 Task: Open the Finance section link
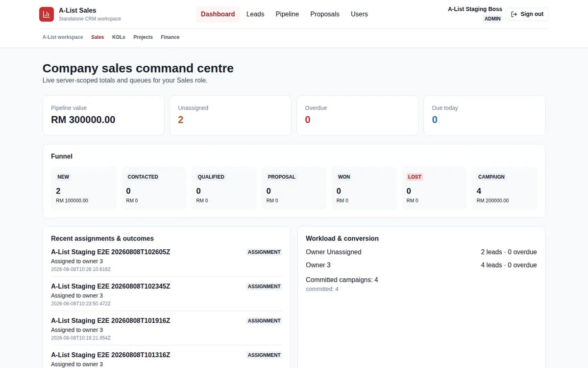pos(170,37)
